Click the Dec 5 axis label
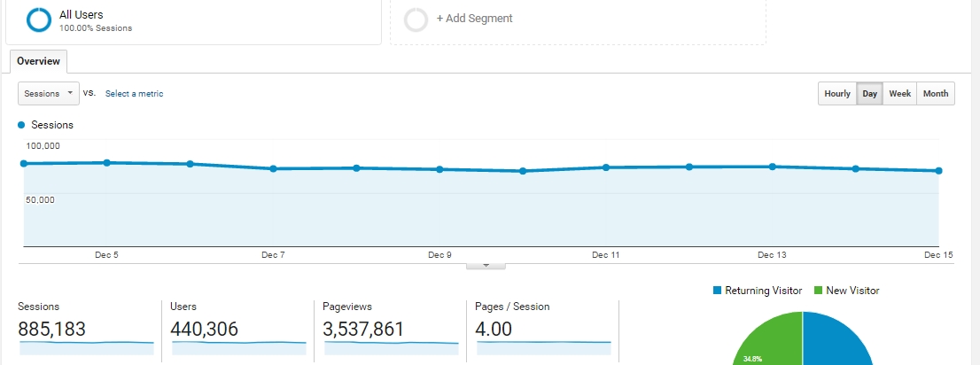Image resolution: width=980 pixels, height=365 pixels. 107,255
